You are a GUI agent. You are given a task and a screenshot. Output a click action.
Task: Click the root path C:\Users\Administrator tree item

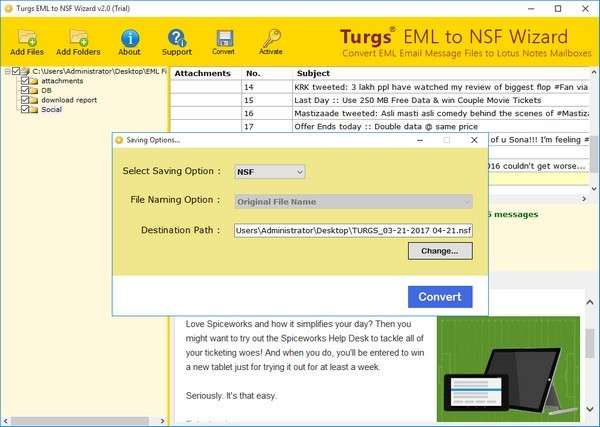(x=99, y=72)
